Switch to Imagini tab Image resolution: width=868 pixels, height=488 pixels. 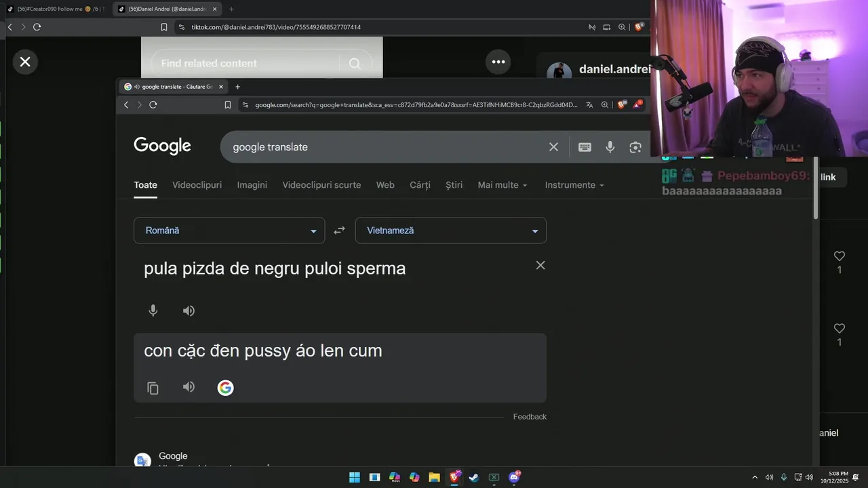click(252, 185)
